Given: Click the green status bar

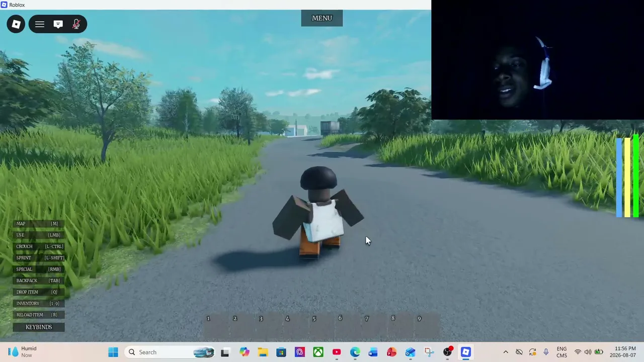Looking at the screenshot, I should 636,176.
